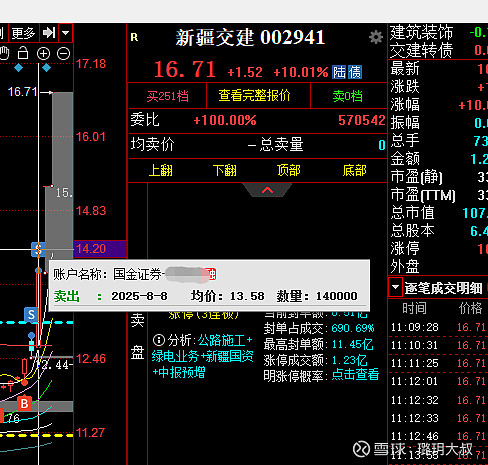This screenshot has height=465, width=488.
Task: Select the S sell marker at 14.20
Action: pos(38,249)
